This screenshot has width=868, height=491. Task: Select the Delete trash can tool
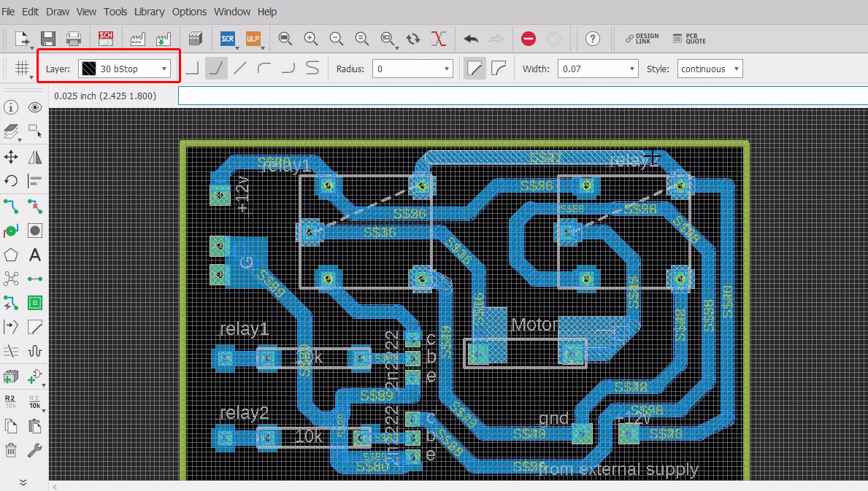click(x=11, y=450)
